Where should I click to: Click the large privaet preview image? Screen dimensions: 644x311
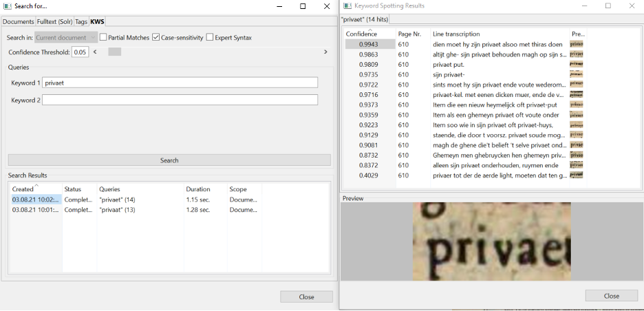491,242
